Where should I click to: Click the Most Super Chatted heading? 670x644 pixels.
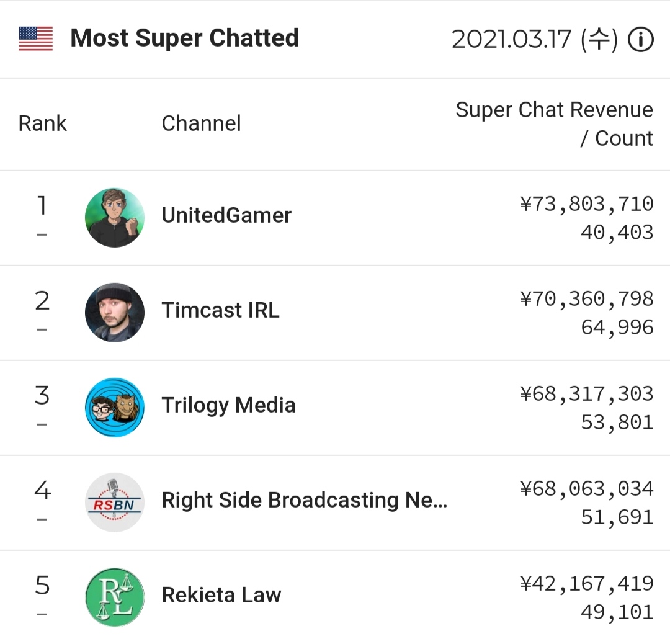click(x=185, y=38)
